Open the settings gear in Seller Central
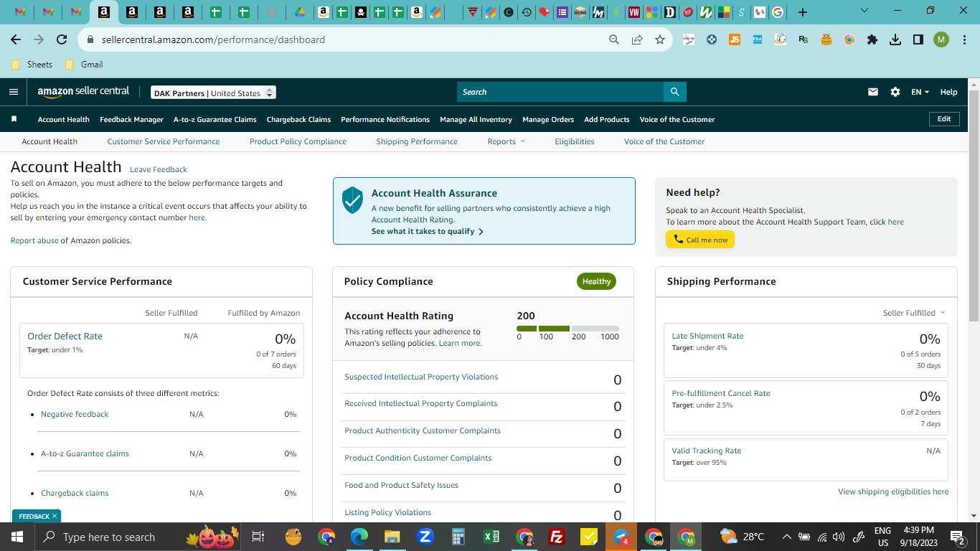 click(x=895, y=92)
